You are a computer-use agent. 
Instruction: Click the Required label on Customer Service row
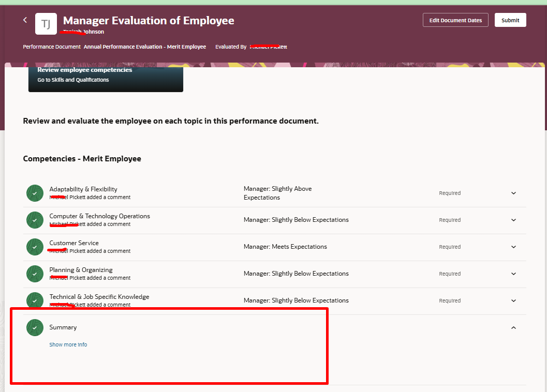[450, 247]
